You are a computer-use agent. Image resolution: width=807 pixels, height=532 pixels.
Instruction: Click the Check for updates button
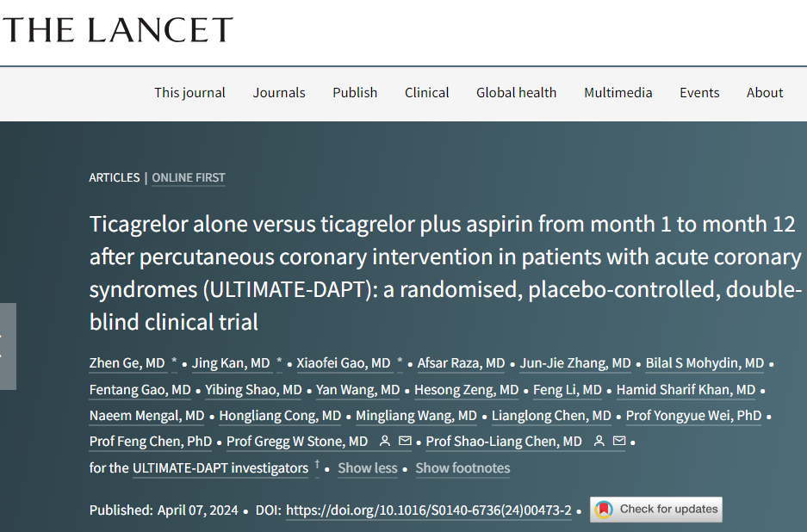pos(656,510)
